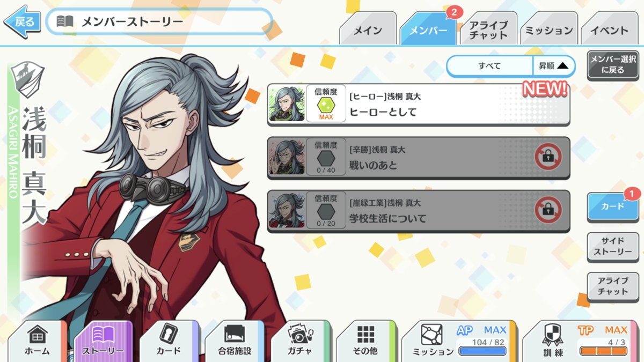Click the 戻る back arrow button
Image resolution: width=644 pixels, height=362 pixels.
coord(23,22)
